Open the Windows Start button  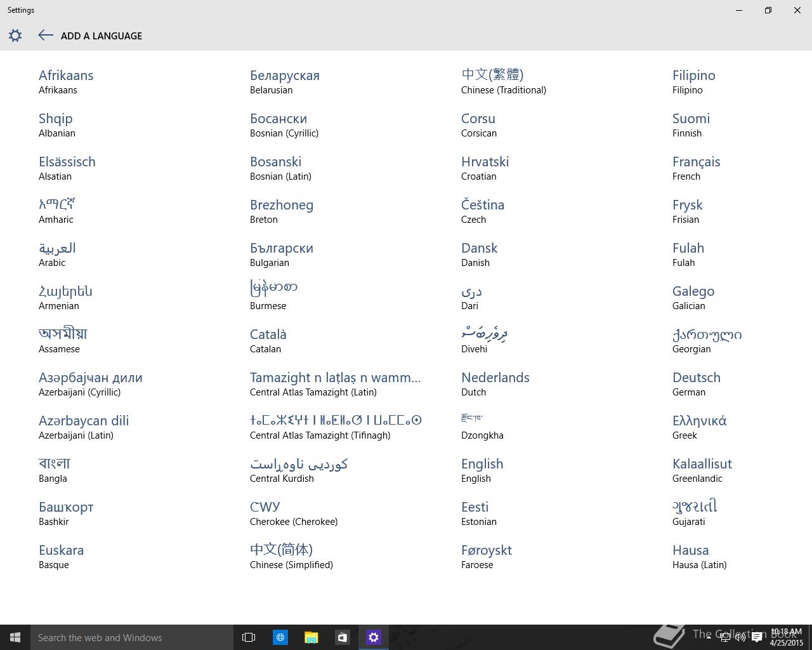point(15,637)
